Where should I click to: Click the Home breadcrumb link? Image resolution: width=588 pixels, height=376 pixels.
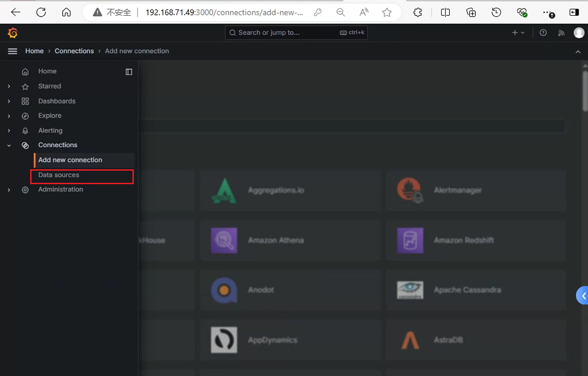pos(34,51)
